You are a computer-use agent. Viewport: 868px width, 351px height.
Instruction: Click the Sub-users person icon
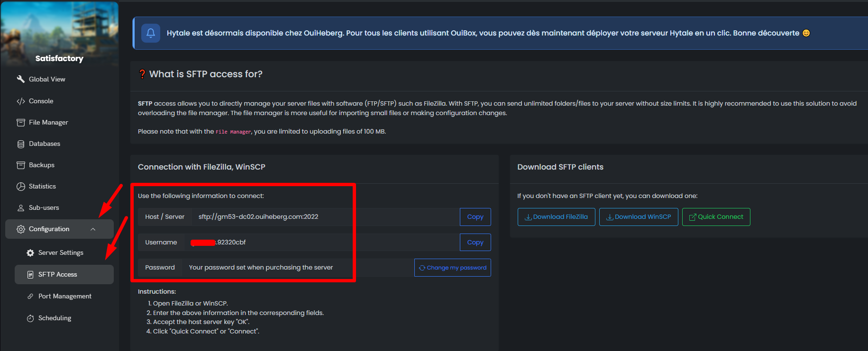tap(21, 208)
